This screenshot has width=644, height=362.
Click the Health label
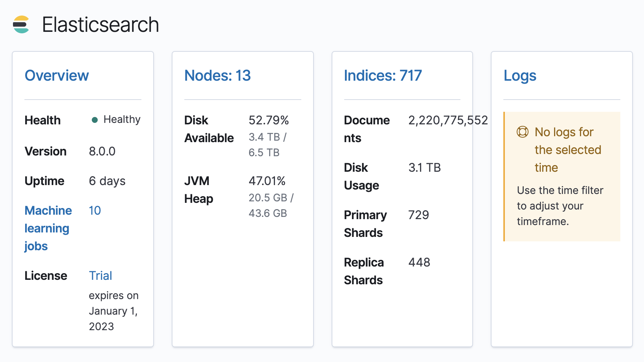click(x=43, y=120)
